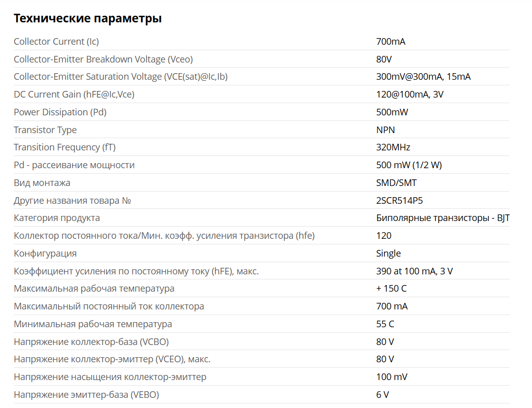The image size is (532, 408).
Task: Click the "DC Current Gain (hFE@Ic,Vce)" label
Action: coord(74,95)
